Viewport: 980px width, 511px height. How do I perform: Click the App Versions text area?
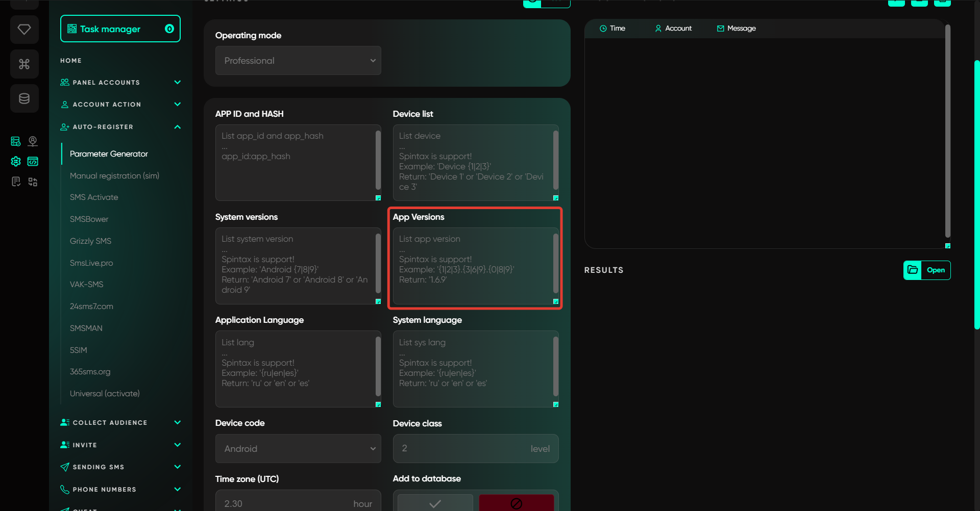(x=473, y=265)
